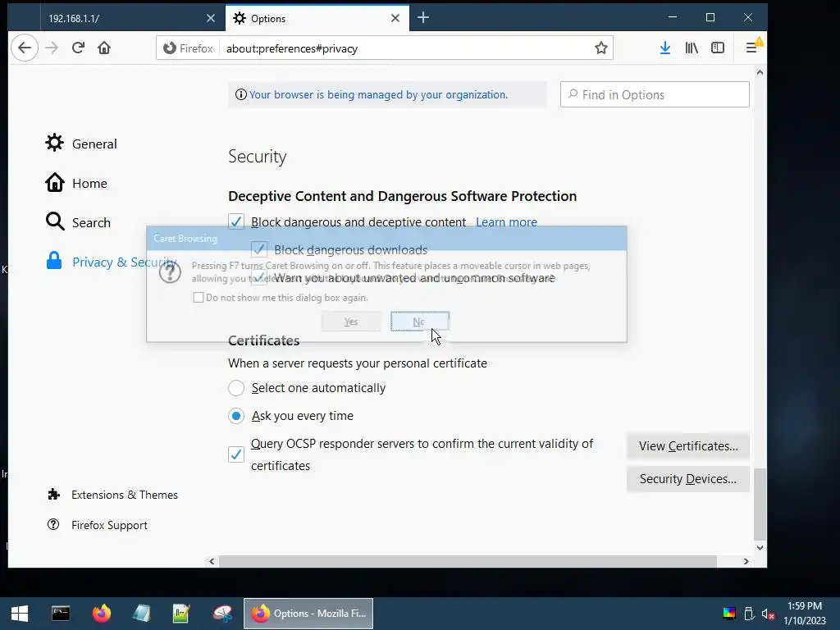Viewport: 840px width, 630px height.
Task: Click the horizontal scrollbar right arrow
Action: click(746, 561)
